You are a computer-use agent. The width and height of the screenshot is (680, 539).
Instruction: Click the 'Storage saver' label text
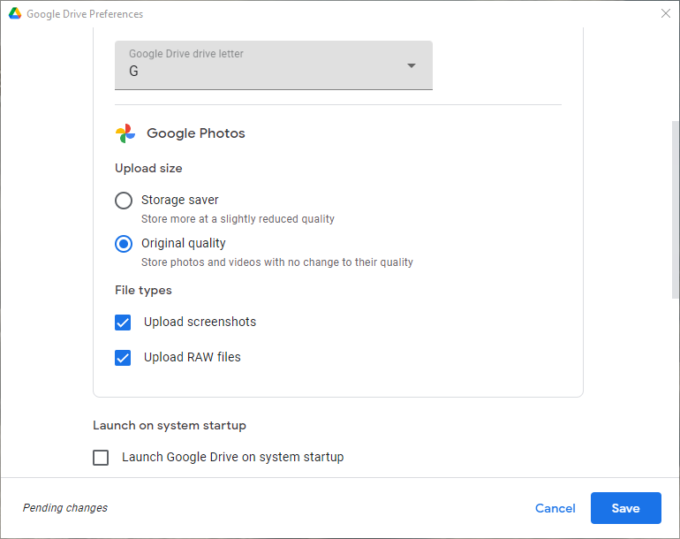(180, 200)
